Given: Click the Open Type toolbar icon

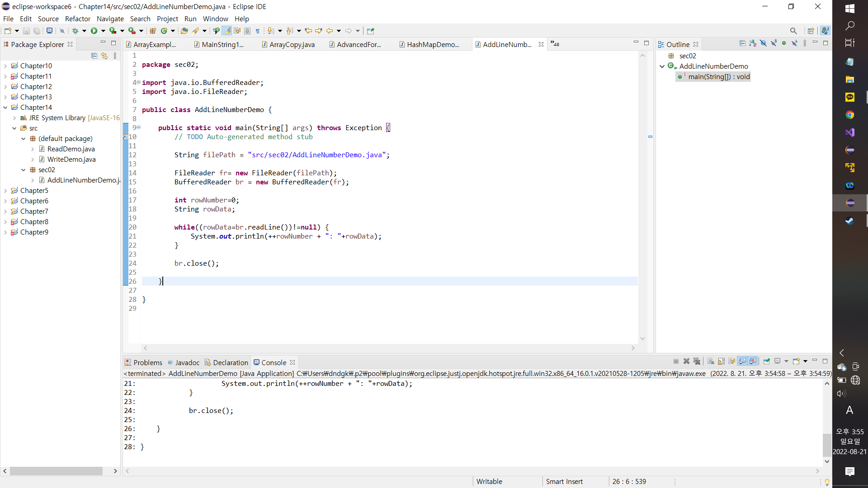Looking at the screenshot, I should (x=184, y=31).
